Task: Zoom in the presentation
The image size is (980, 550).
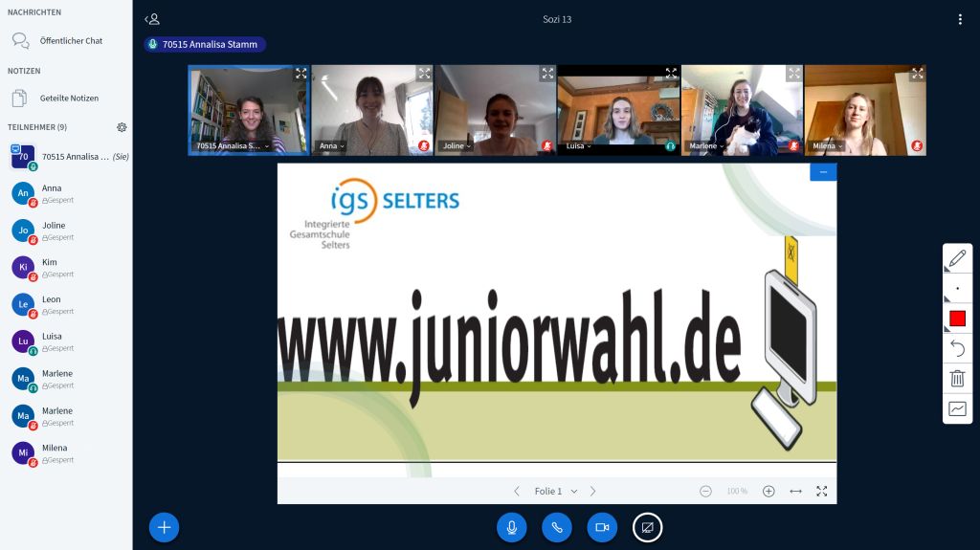Action: [x=768, y=492]
